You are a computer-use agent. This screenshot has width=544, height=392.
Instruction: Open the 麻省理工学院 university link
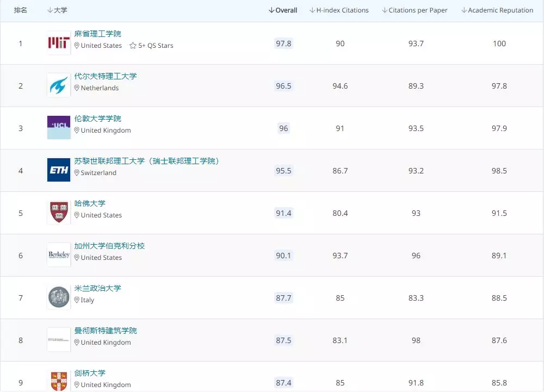pyautogui.click(x=96, y=33)
